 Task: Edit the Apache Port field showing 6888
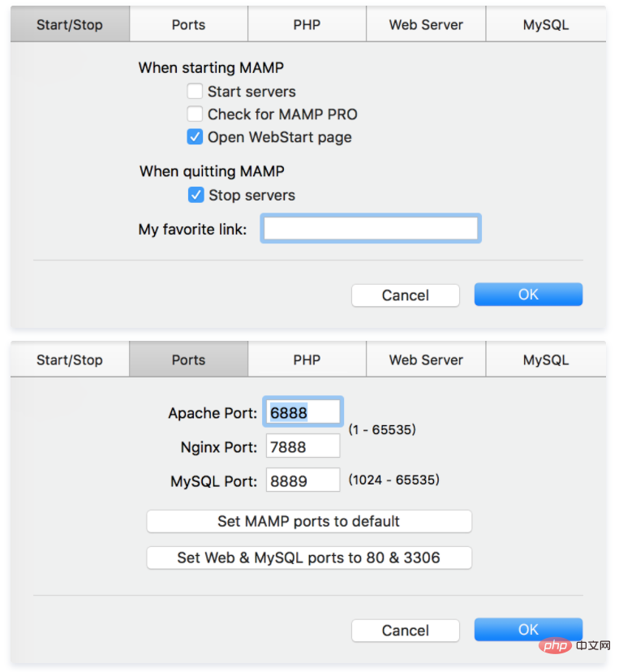303,412
